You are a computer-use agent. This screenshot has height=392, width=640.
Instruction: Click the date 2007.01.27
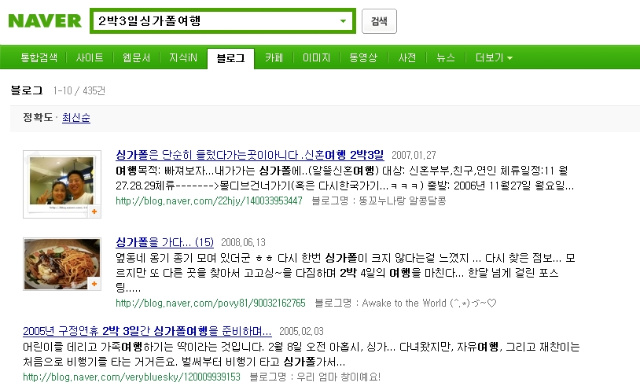(414, 155)
